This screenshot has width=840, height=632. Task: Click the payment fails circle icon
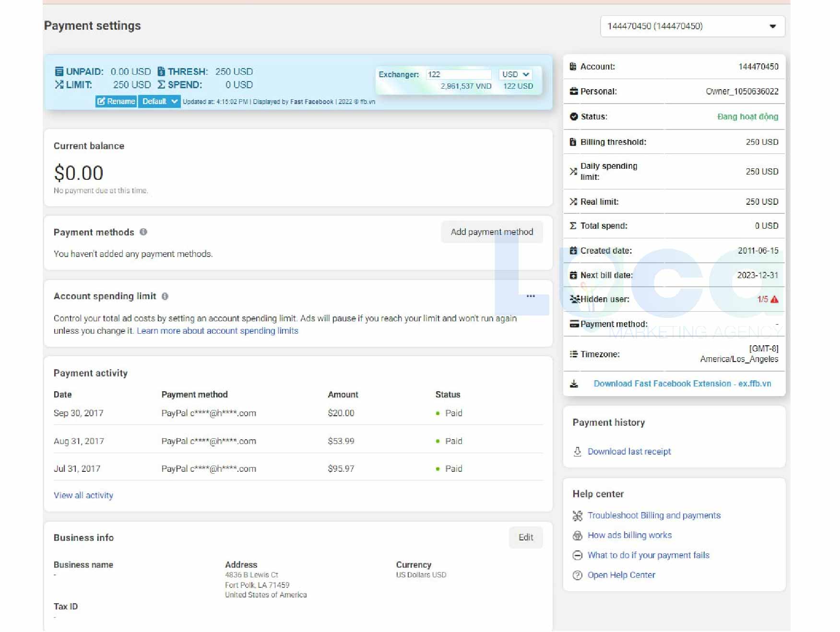click(578, 555)
